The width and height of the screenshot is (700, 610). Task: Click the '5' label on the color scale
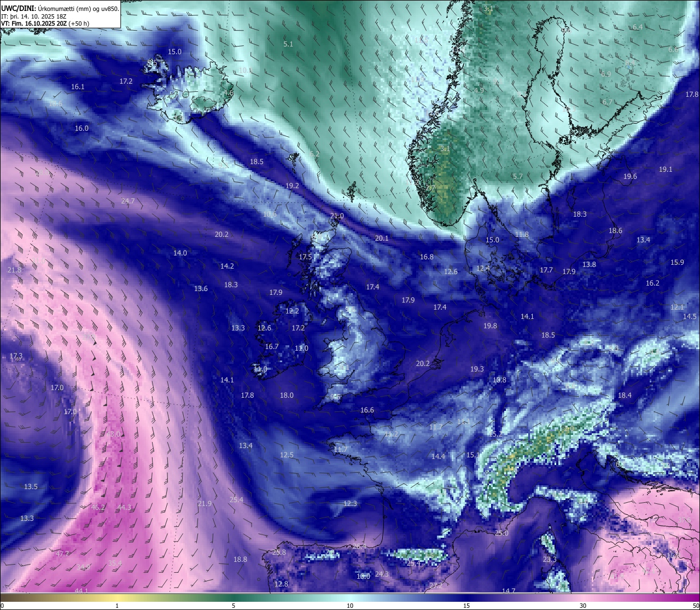coord(234,606)
